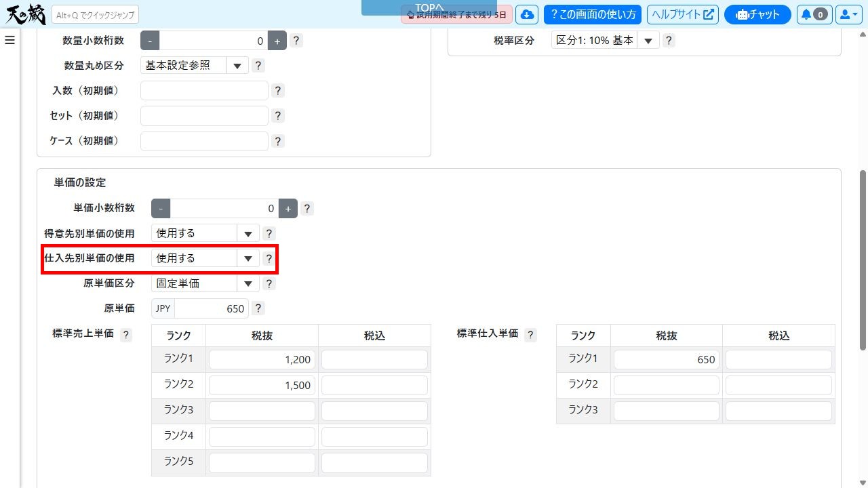Decrease 数量小数桁数 with minus button
This screenshot has width=868, height=488.
point(150,41)
